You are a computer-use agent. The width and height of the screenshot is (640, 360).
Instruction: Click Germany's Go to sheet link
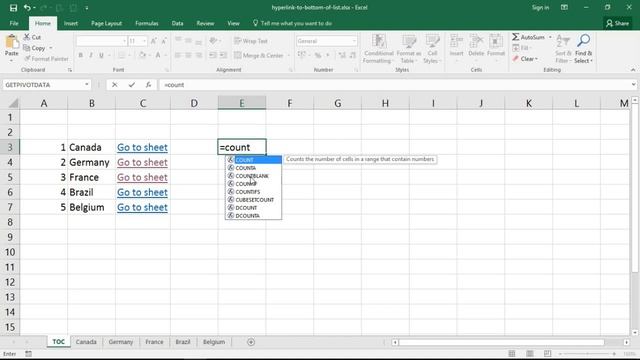[142, 162]
